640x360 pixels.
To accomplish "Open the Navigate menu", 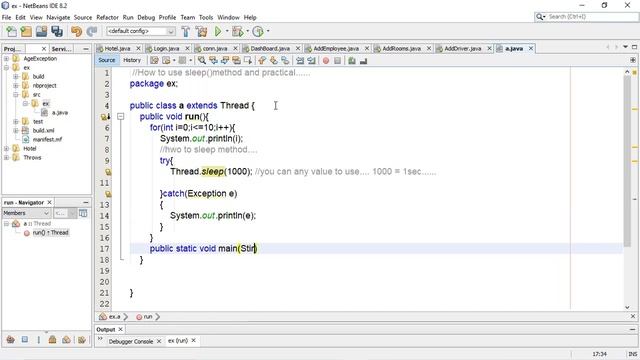I will [58, 18].
